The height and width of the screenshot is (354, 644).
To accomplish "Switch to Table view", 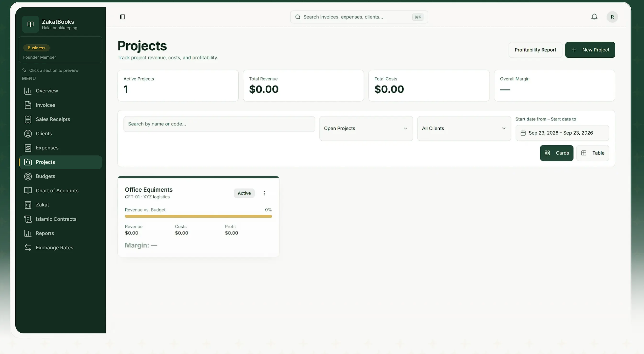I will 593,153.
